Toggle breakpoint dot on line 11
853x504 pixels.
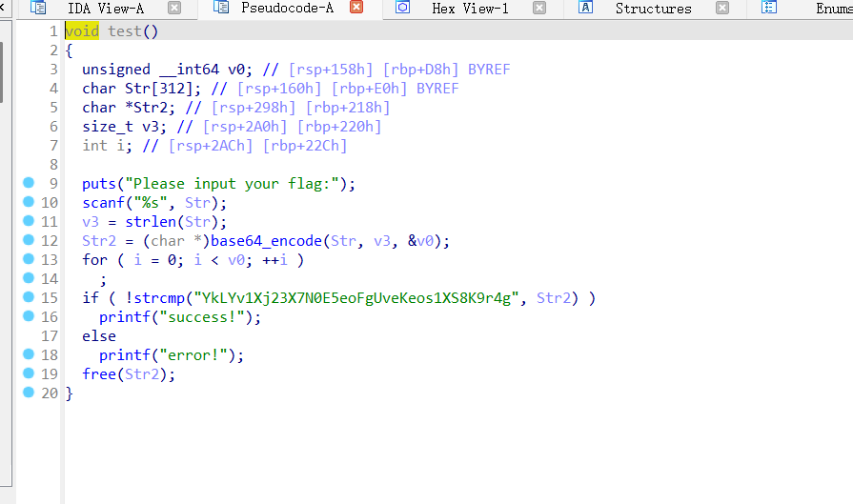(29, 221)
